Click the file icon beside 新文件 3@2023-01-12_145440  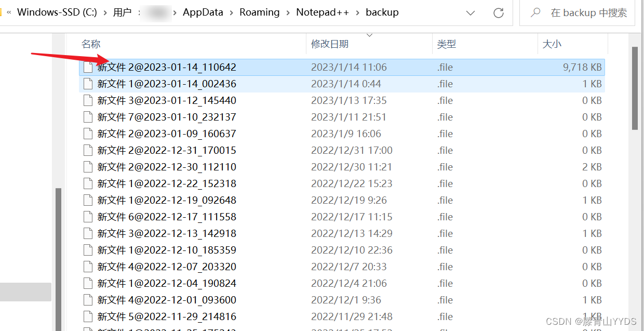click(87, 100)
